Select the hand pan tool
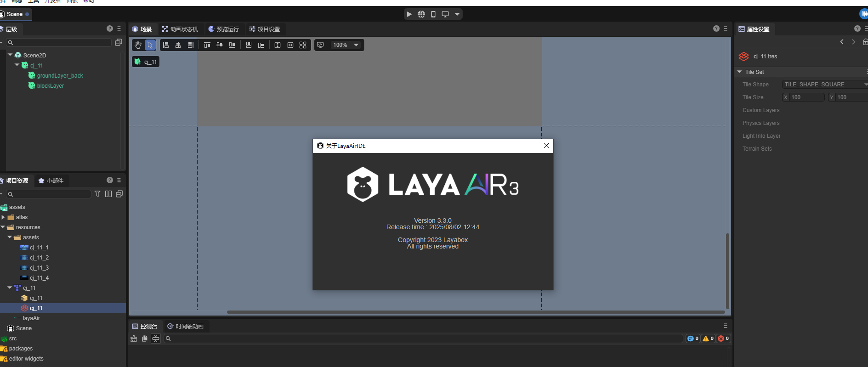The height and width of the screenshot is (367, 868). point(138,45)
